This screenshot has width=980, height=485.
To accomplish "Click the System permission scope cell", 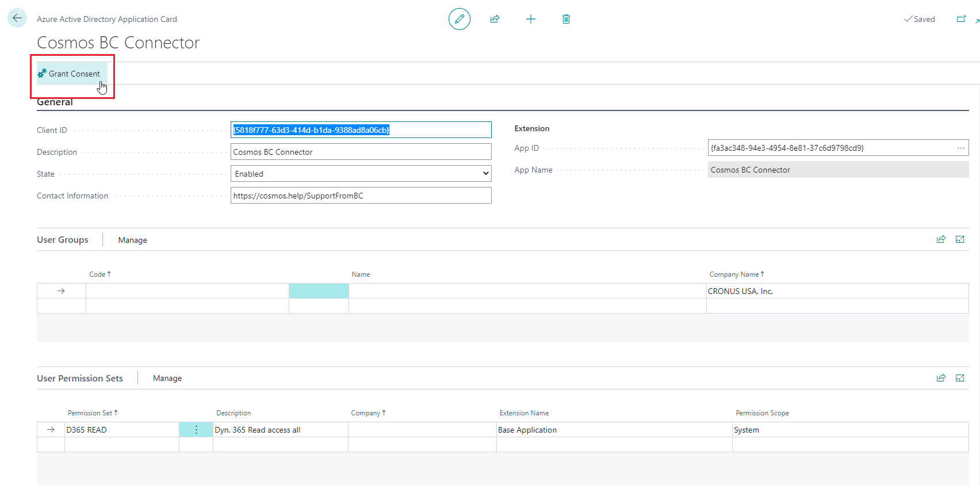I will 850,430.
